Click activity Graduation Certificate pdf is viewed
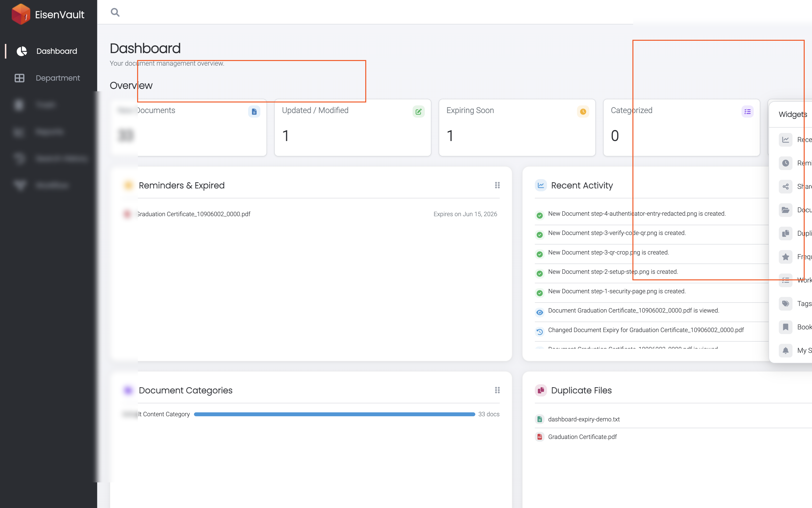 pyautogui.click(x=634, y=310)
